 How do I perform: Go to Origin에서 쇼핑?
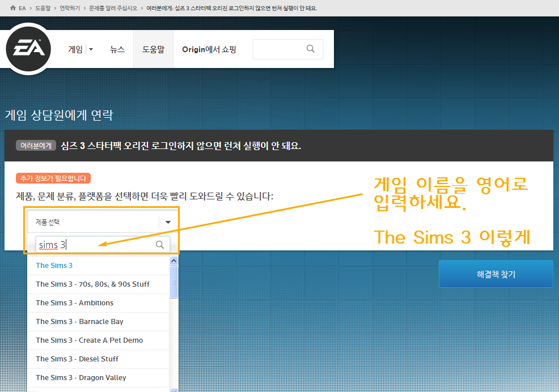(x=209, y=49)
